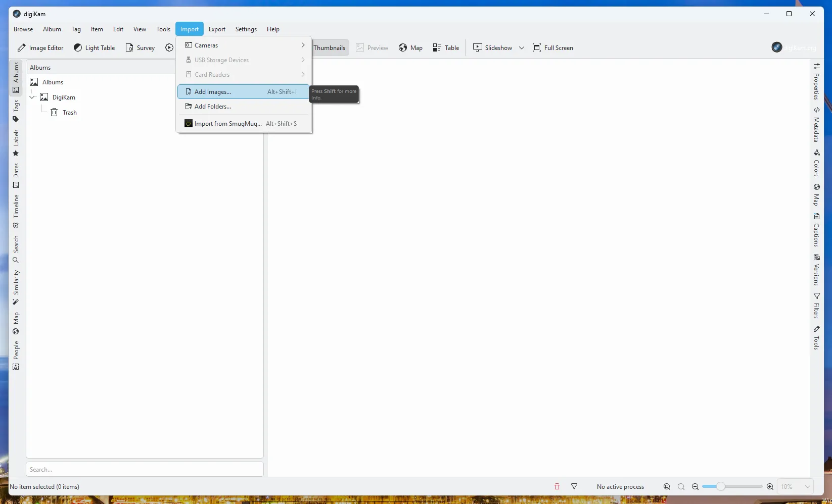
Task: Start the Slideshow
Action: 492,48
